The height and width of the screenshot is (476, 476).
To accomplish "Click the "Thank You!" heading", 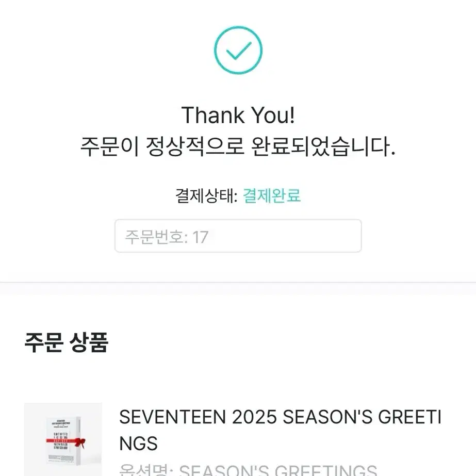I will click(x=238, y=116).
